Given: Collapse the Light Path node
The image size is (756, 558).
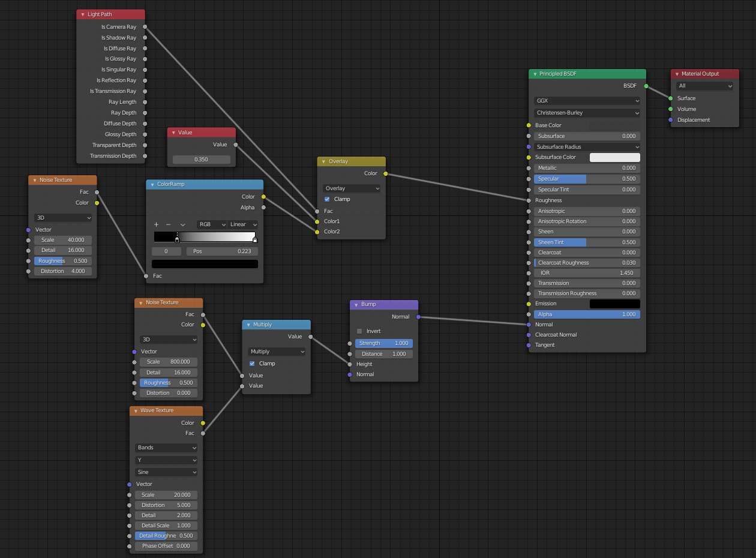Looking at the screenshot, I should [x=83, y=14].
